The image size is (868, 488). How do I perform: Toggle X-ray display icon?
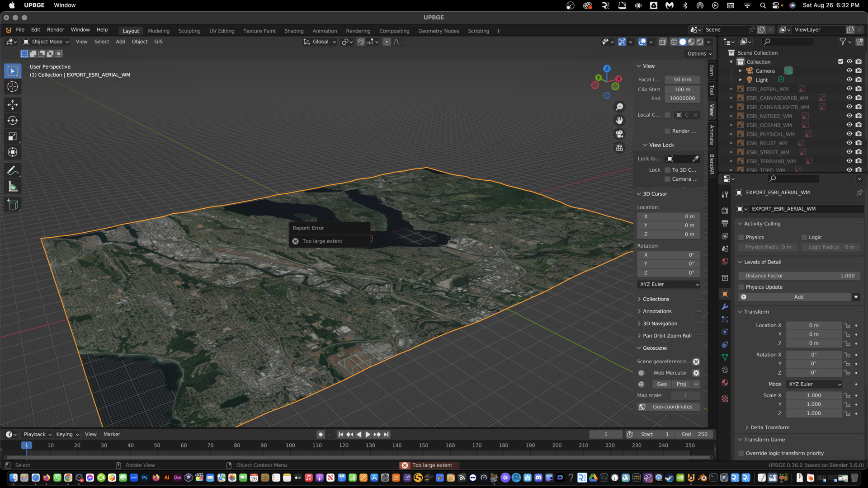point(663,42)
